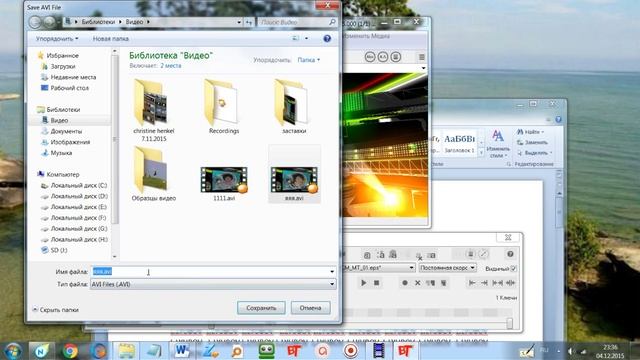Click the go to first keyframe icon
Viewport: 640px width, 360px height.
(x=472, y=282)
